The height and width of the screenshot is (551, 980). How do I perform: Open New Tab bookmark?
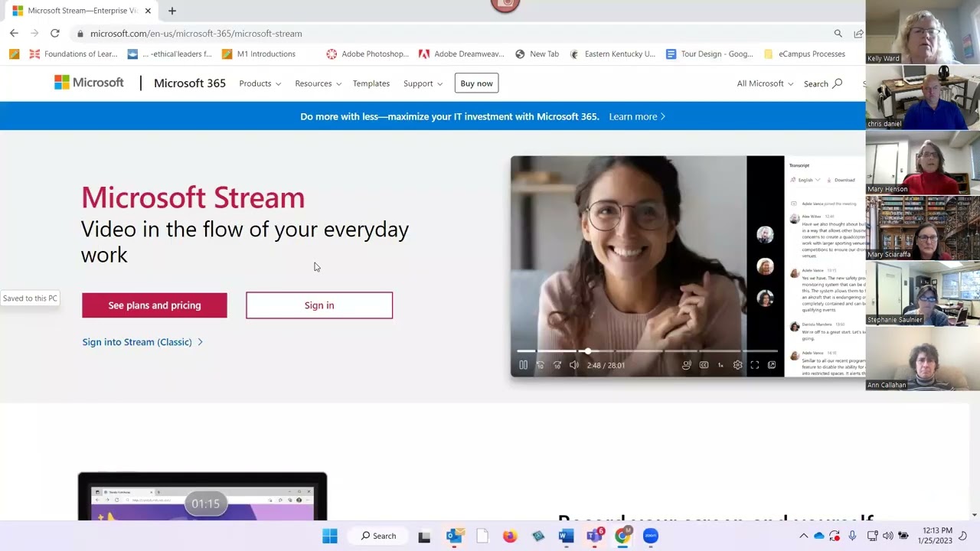tap(537, 54)
